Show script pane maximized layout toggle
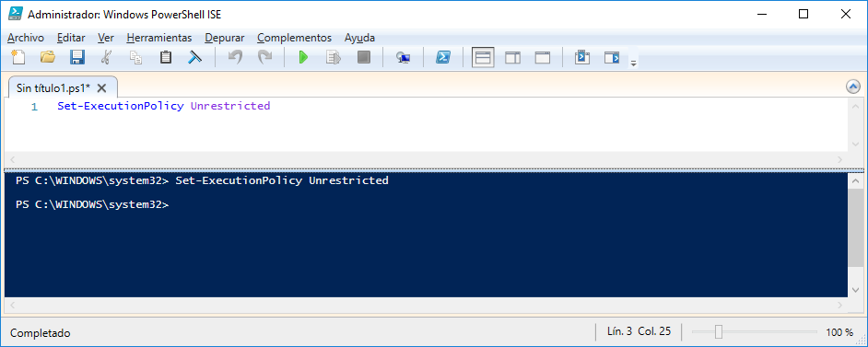 [543, 57]
